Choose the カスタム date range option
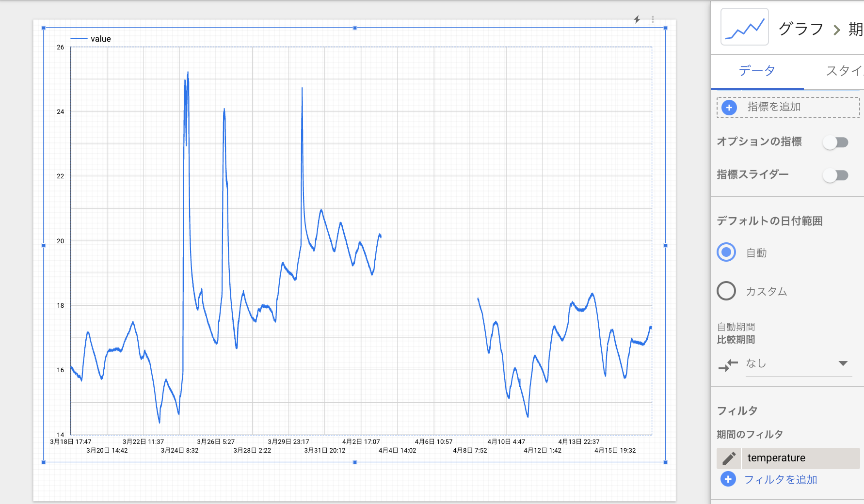The width and height of the screenshot is (864, 504). point(726,291)
